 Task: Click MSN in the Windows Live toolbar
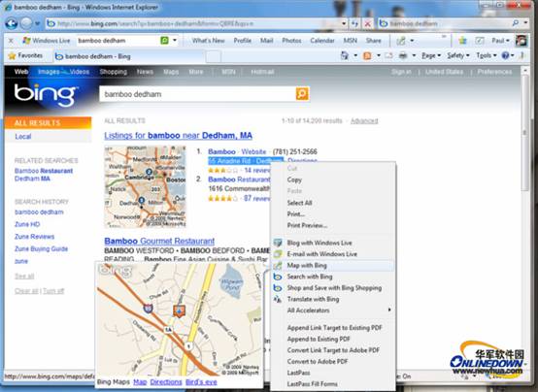pos(350,41)
